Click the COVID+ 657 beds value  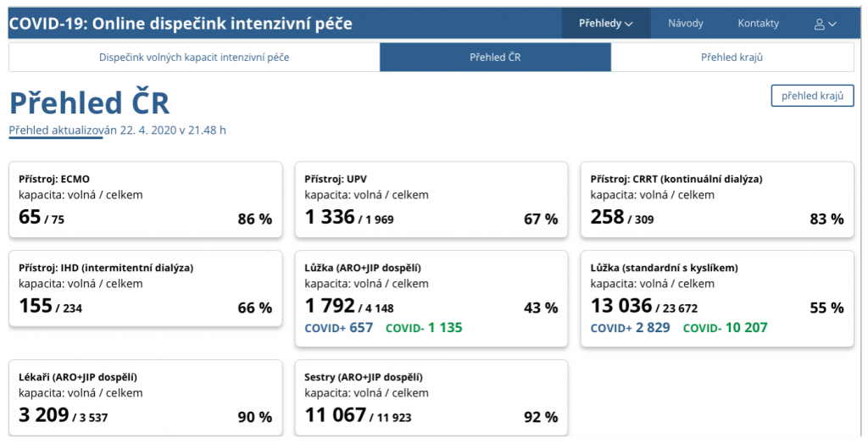pyautogui.click(x=339, y=328)
